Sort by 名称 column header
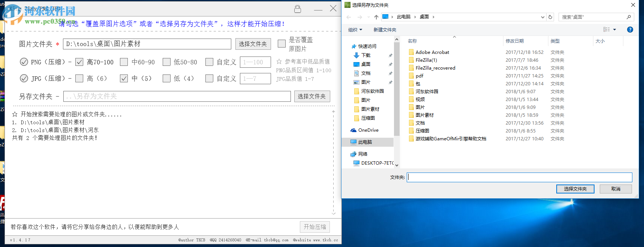Viewport: 644px width, 247px height. tap(412, 41)
